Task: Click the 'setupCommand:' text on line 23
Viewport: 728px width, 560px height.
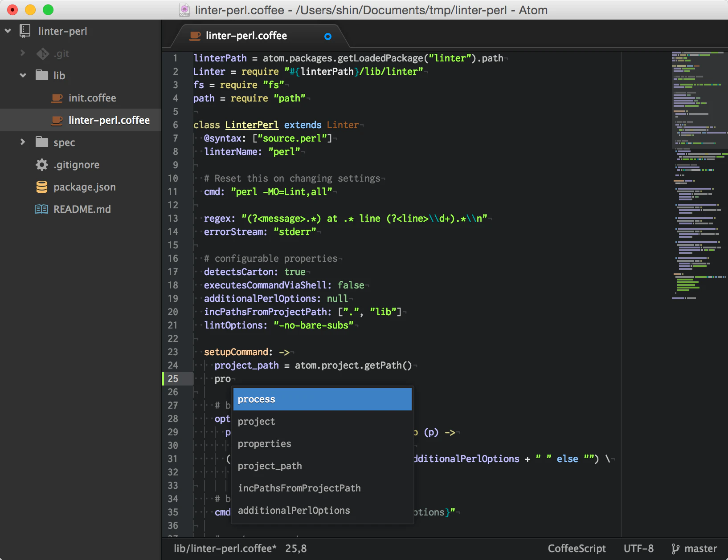Action: [238, 352]
